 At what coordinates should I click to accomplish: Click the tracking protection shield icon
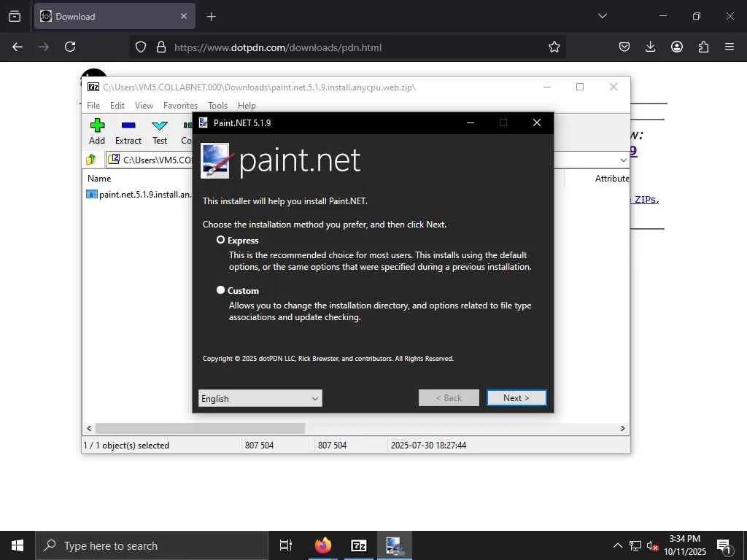pyautogui.click(x=141, y=47)
